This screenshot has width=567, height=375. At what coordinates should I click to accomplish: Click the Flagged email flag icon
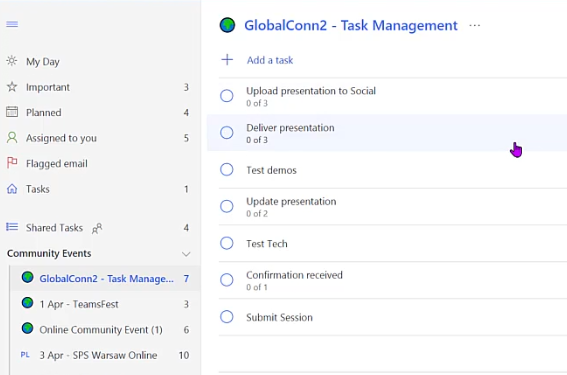(x=12, y=163)
